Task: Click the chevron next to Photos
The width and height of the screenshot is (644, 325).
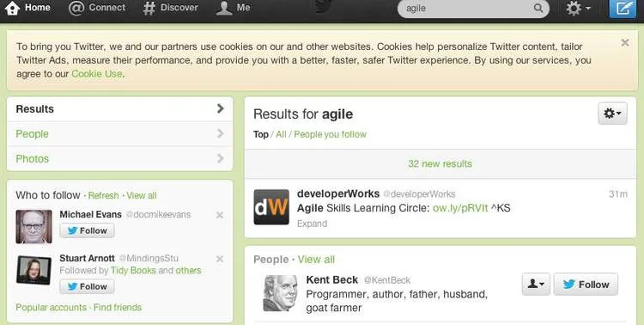Action: pos(221,158)
